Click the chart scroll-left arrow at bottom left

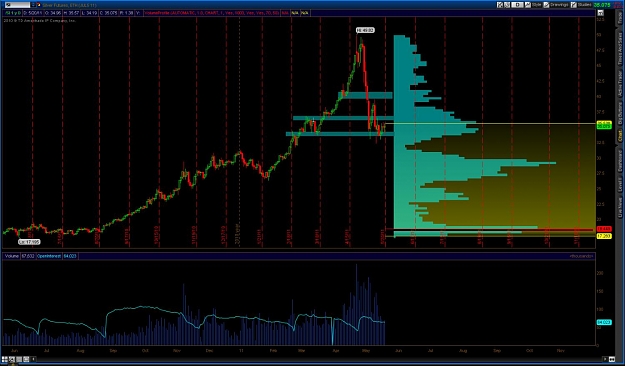[33, 359]
